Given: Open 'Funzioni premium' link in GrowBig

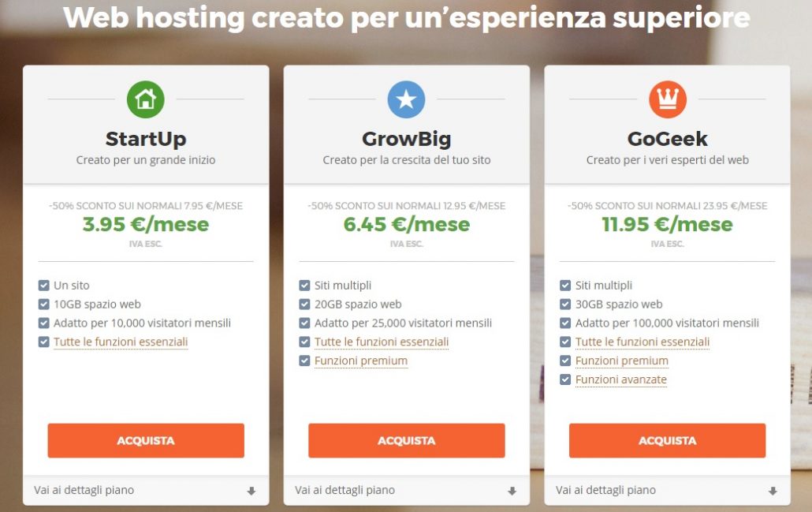Looking at the screenshot, I should [361, 361].
